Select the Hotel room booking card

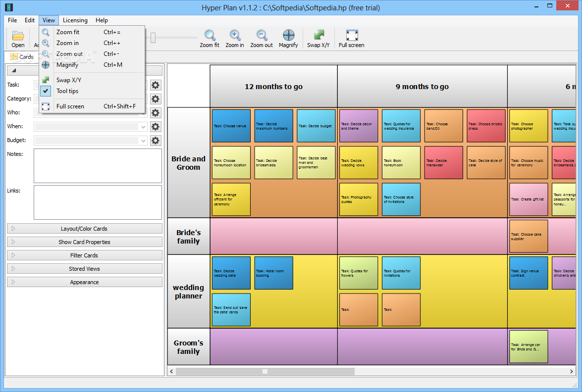[x=273, y=273]
